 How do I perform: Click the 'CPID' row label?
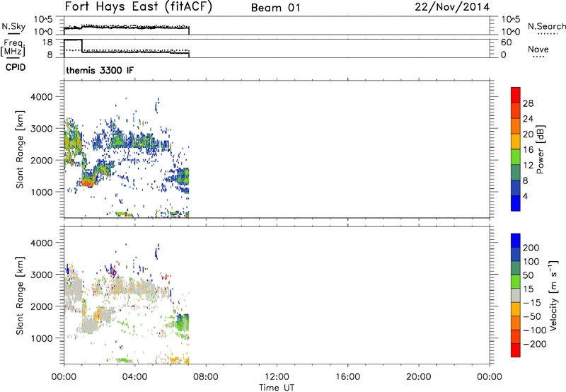click(15, 67)
